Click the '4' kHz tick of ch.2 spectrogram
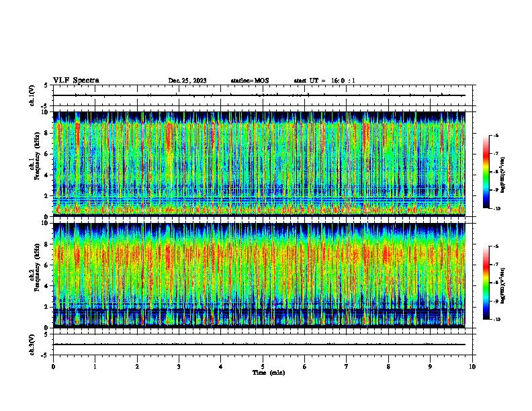Image resolution: width=532 pixels, height=411 pixels. click(x=47, y=286)
